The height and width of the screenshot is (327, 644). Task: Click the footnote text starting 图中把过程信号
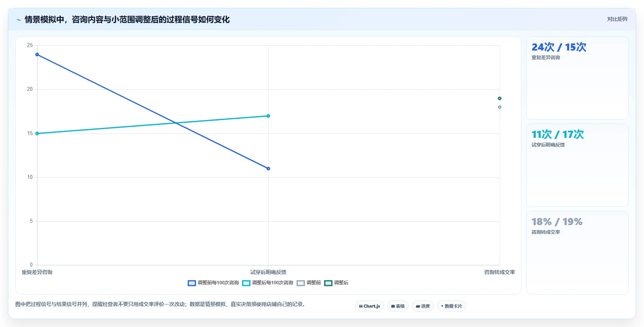point(161,304)
